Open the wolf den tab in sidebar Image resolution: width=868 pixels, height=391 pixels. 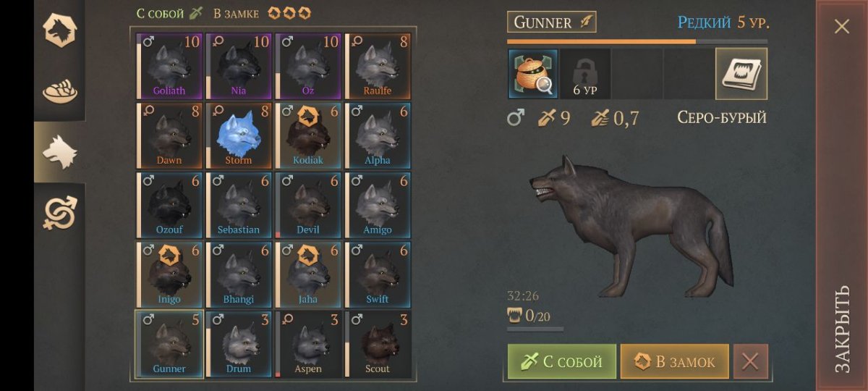[x=59, y=30]
